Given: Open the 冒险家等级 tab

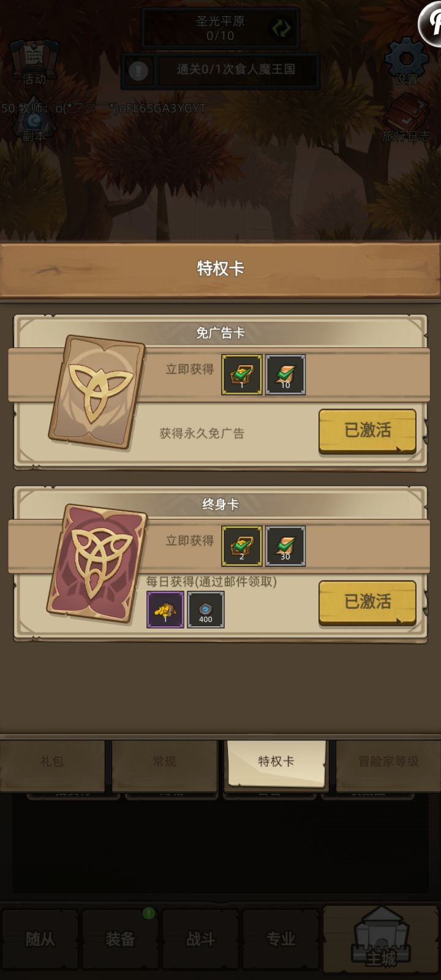Looking at the screenshot, I should [388, 763].
